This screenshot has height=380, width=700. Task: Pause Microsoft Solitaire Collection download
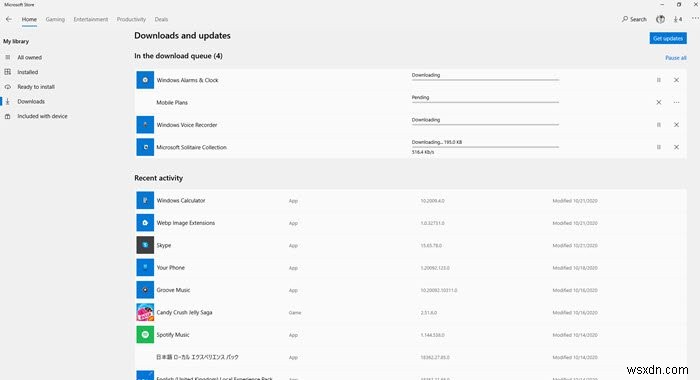pos(658,147)
